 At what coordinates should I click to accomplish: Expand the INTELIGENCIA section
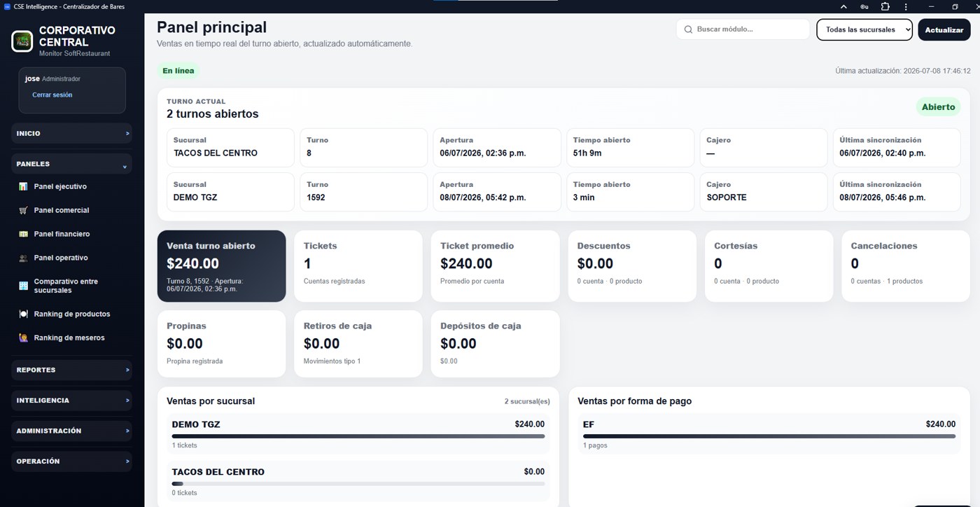(x=71, y=401)
